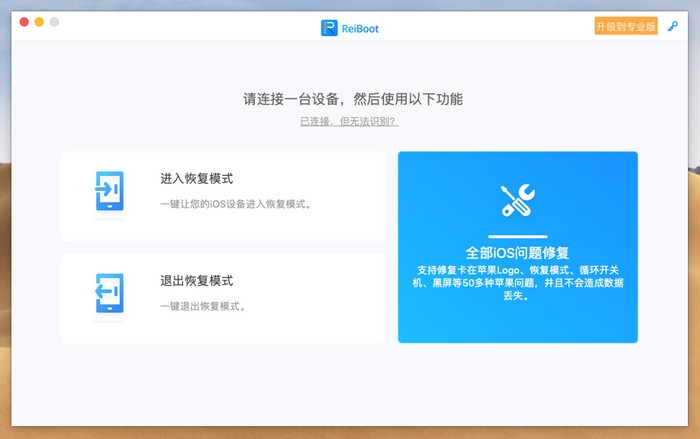Click the repair description about 50多种苹果问题
Image resolution: width=700 pixels, height=439 pixels.
point(517,283)
